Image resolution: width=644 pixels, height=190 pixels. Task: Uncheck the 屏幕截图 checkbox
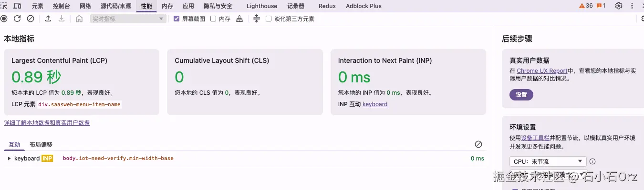coord(177,19)
